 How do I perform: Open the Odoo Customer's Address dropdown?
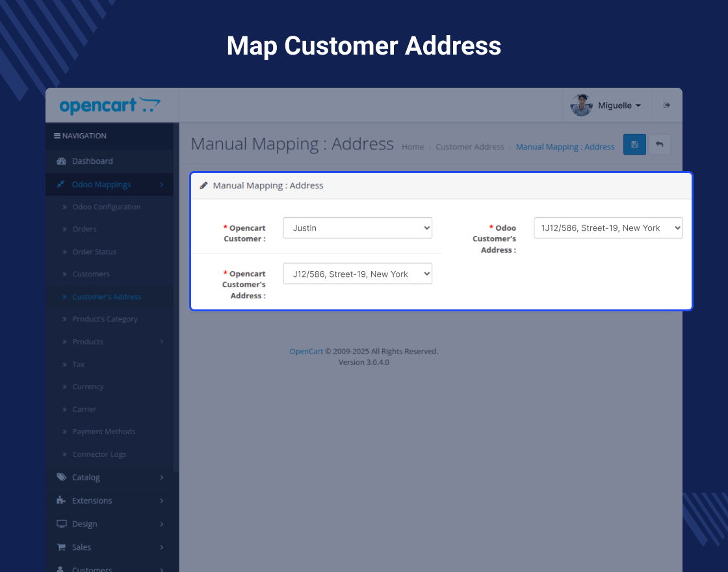pos(608,228)
